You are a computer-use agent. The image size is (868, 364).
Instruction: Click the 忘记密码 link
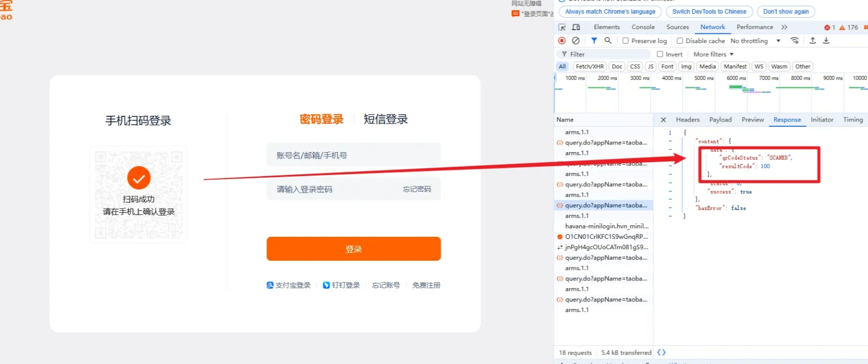[417, 189]
